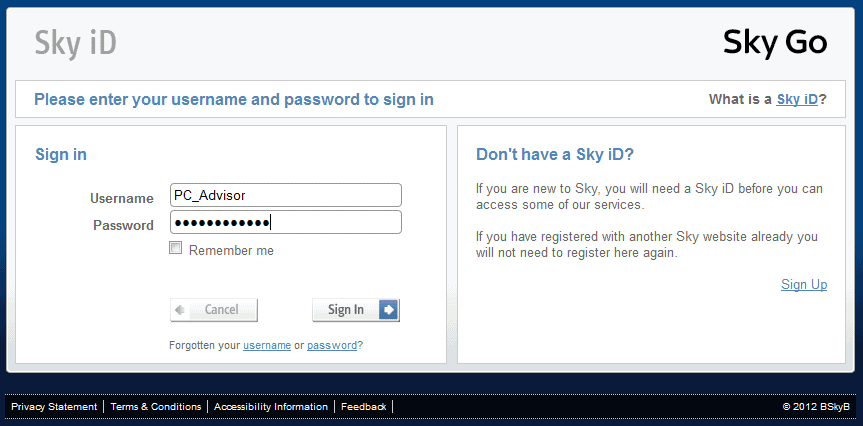Viewport: 863px width, 426px height.
Task: Click the Sky Go logo
Action: 775,43
